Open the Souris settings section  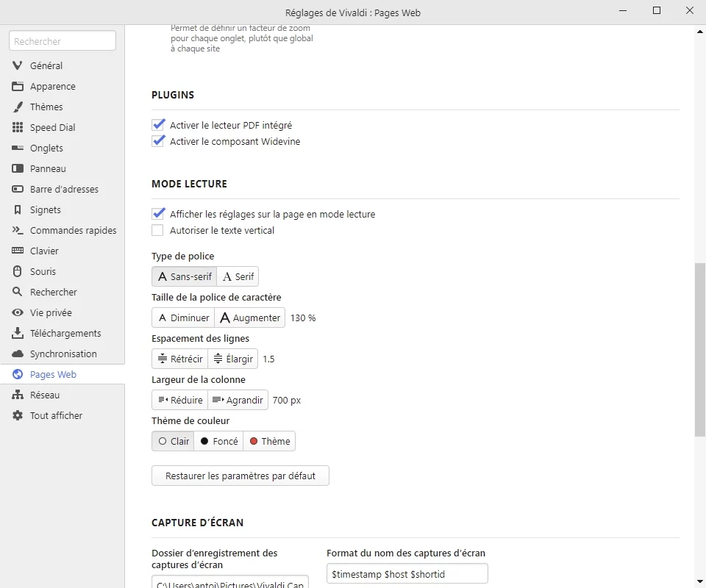coord(62,271)
